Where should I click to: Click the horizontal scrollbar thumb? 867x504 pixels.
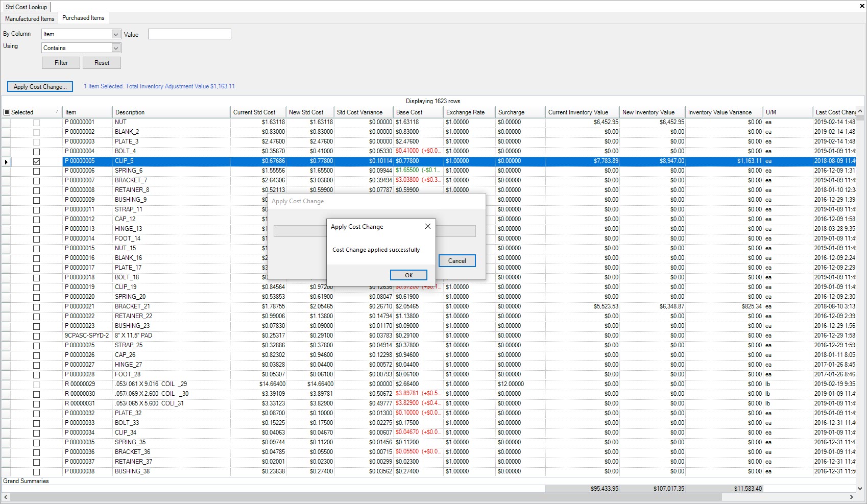pos(366,497)
